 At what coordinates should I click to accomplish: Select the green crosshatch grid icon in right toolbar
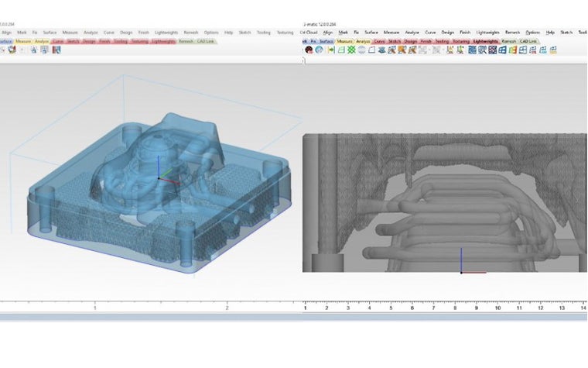351,50
